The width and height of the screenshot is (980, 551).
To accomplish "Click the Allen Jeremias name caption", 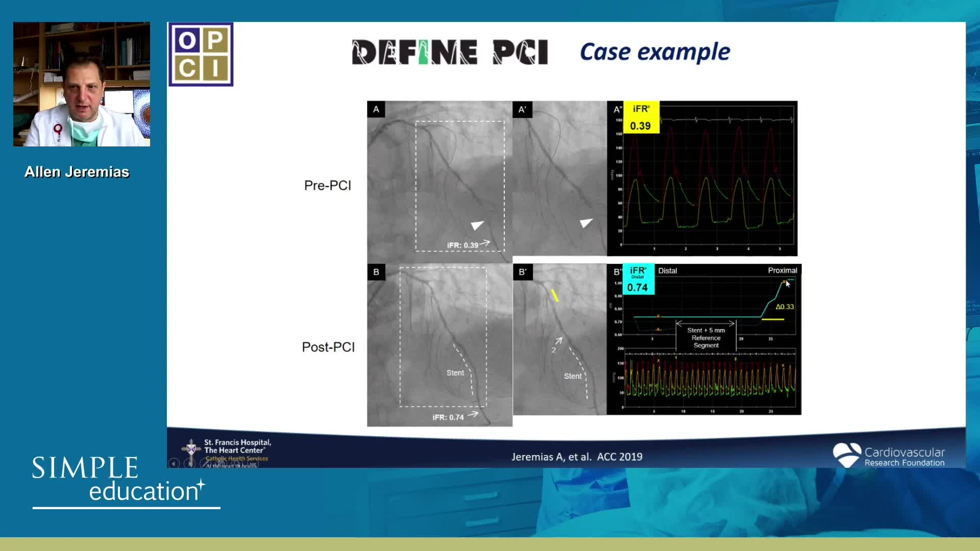I will (77, 172).
